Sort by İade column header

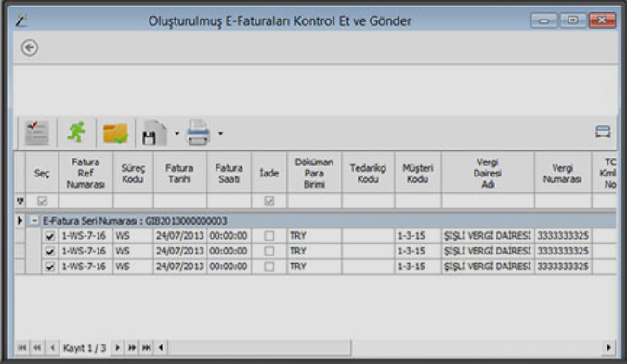269,173
